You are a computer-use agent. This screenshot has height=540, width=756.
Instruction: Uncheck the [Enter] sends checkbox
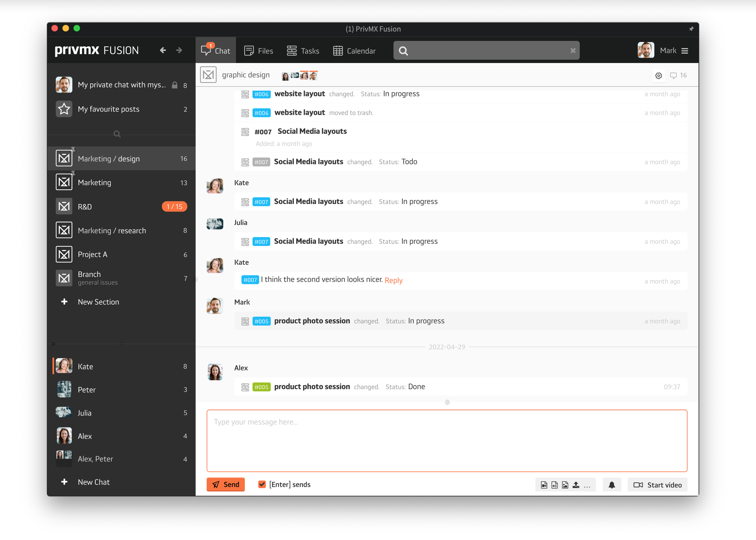tap(262, 484)
